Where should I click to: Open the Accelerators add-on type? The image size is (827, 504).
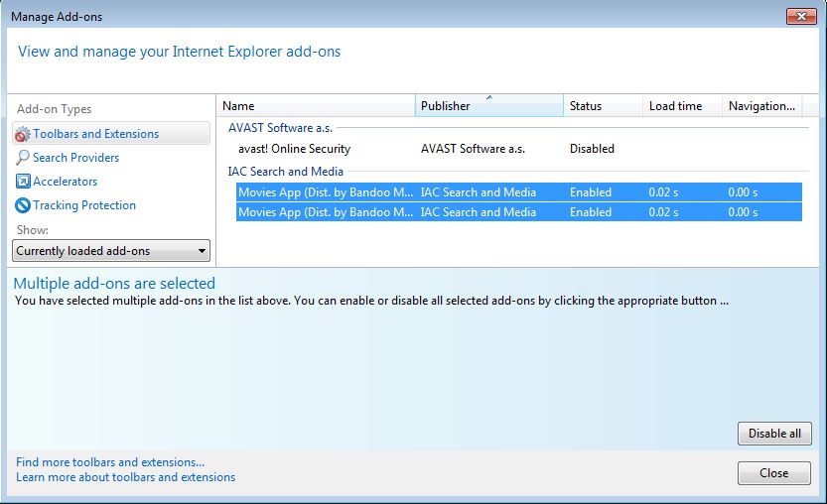(65, 182)
